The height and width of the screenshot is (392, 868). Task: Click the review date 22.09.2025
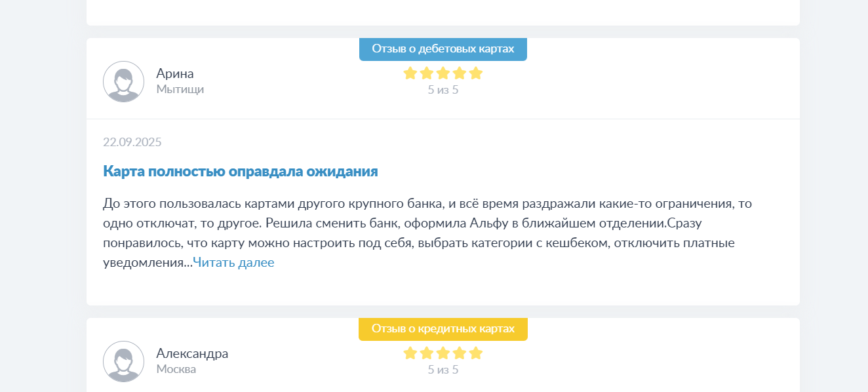132,142
